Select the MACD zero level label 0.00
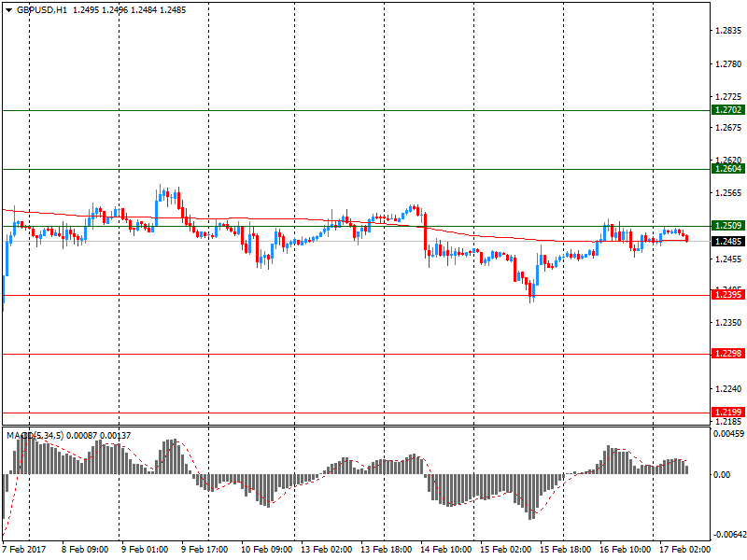This screenshot has height=560, width=747. 722,475
